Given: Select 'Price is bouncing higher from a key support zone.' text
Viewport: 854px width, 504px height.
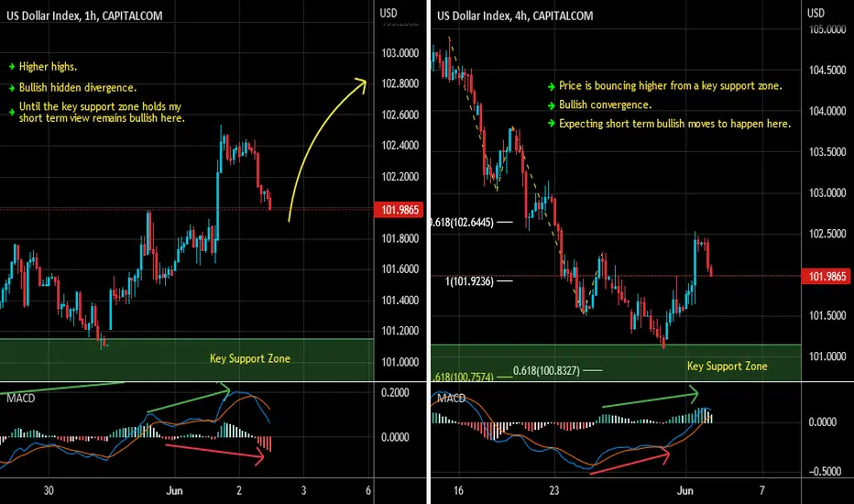Looking at the screenshot, I should coord(671,85).
